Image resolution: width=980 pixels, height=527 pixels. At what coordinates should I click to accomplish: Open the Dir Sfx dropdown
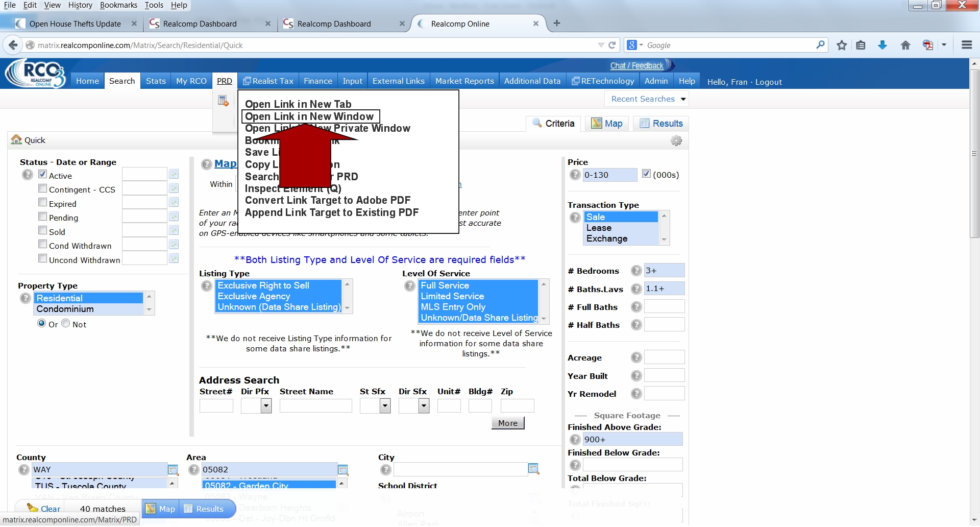click(x=424, y=406)
